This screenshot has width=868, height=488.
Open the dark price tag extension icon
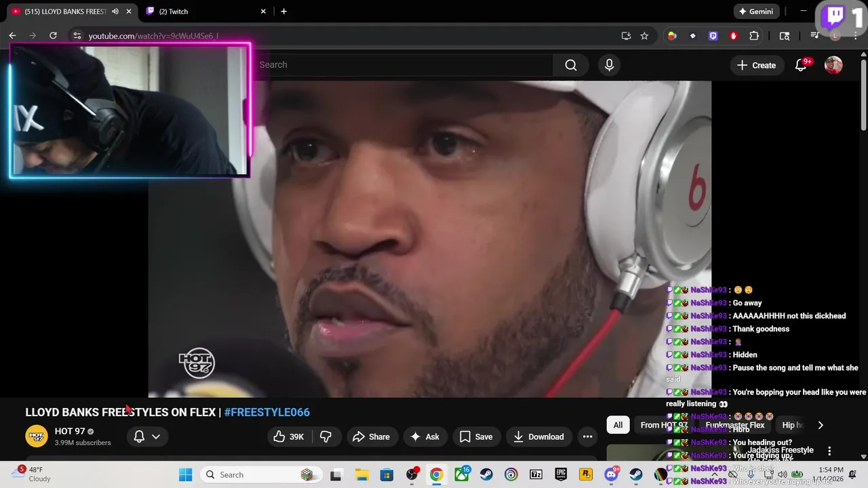click(692, 36)
